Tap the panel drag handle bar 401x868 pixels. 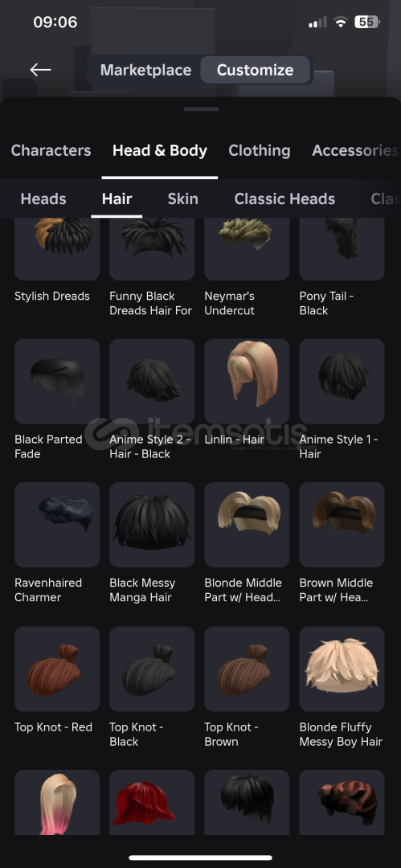pos(201,109)
